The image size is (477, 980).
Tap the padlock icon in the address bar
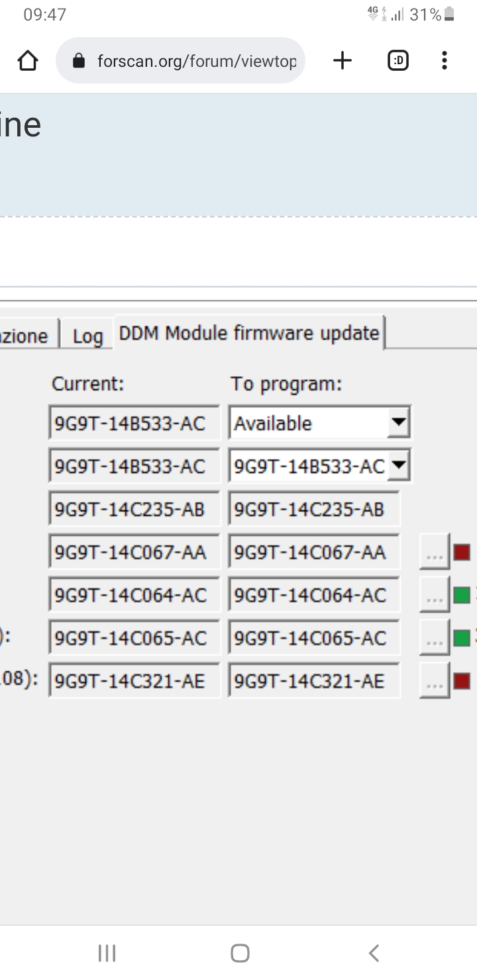click(x=79, y=60)
